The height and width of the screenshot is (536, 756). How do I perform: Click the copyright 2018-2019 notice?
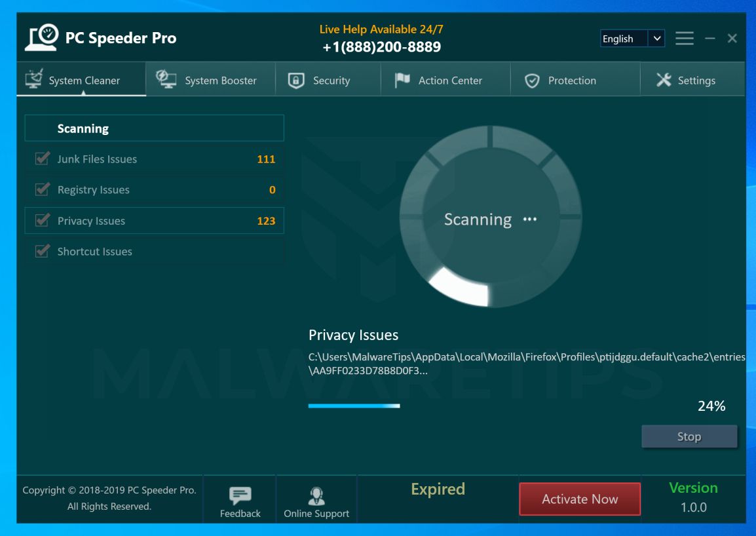(x=109, y=498)
